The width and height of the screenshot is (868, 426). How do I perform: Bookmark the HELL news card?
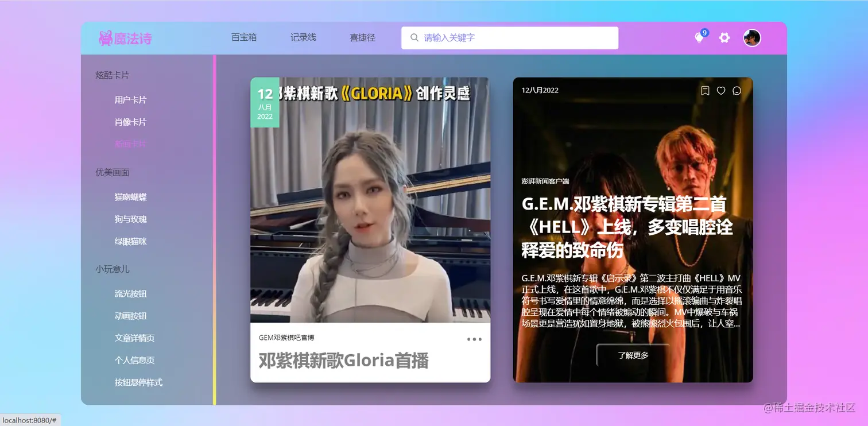(705, 91)
